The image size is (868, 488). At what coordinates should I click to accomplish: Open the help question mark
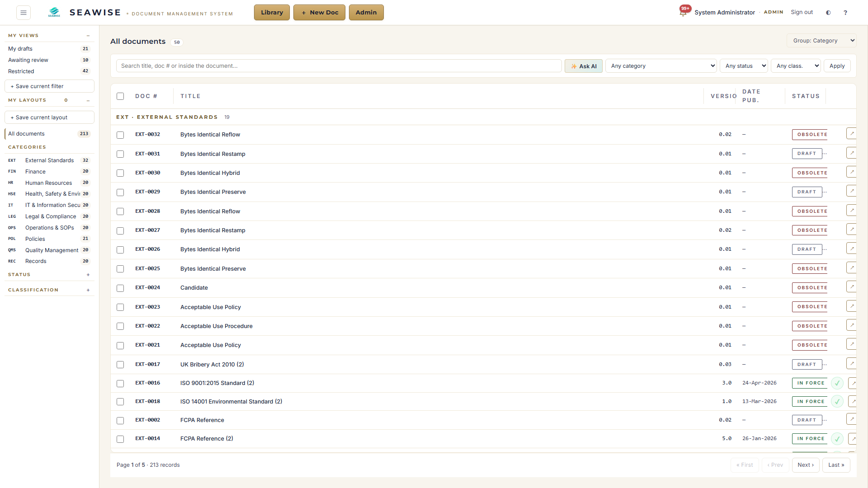845,13
